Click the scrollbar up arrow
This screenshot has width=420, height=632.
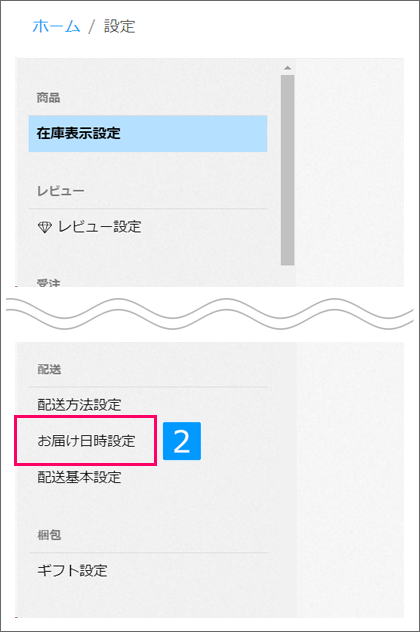pyautogui.click(x=287, y=68)
